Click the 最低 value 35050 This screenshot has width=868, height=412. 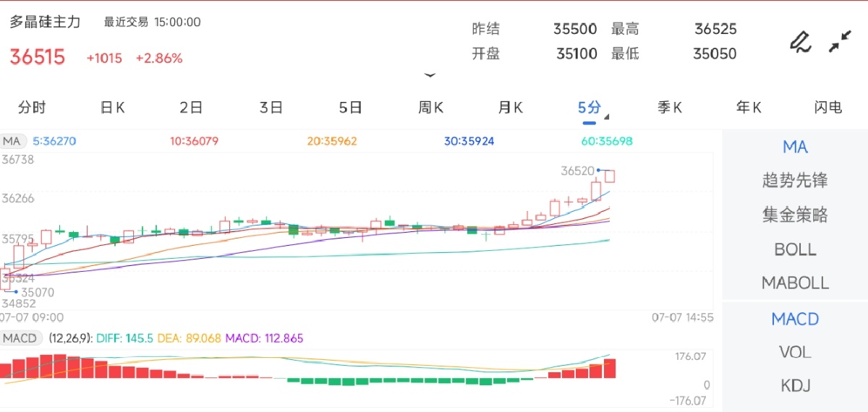coord(715,53)
